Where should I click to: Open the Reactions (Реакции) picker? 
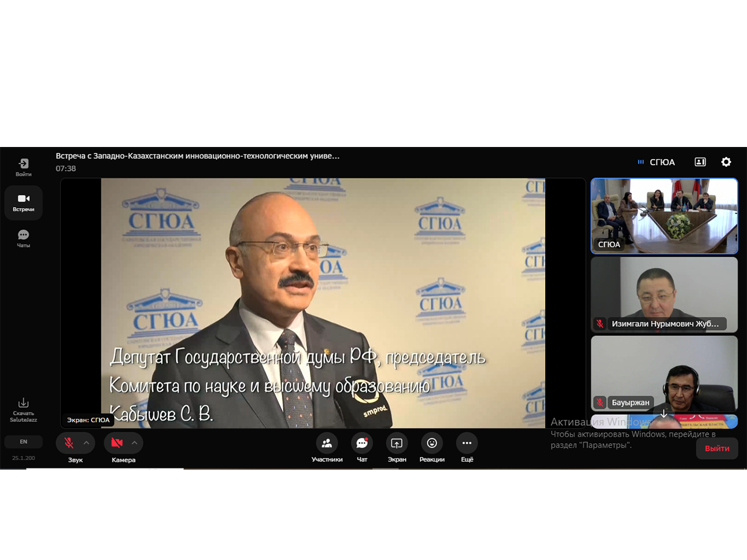point(432,443)
